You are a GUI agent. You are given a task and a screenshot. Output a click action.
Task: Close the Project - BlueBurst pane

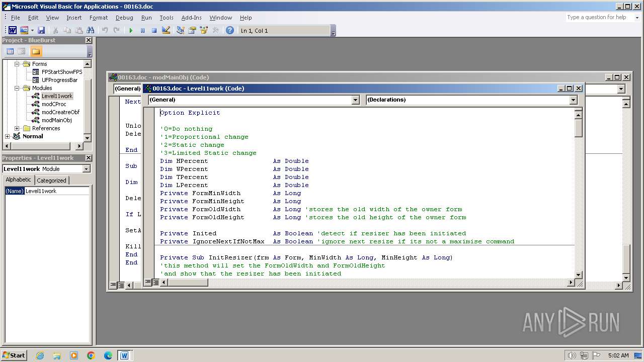coord(89,40)
